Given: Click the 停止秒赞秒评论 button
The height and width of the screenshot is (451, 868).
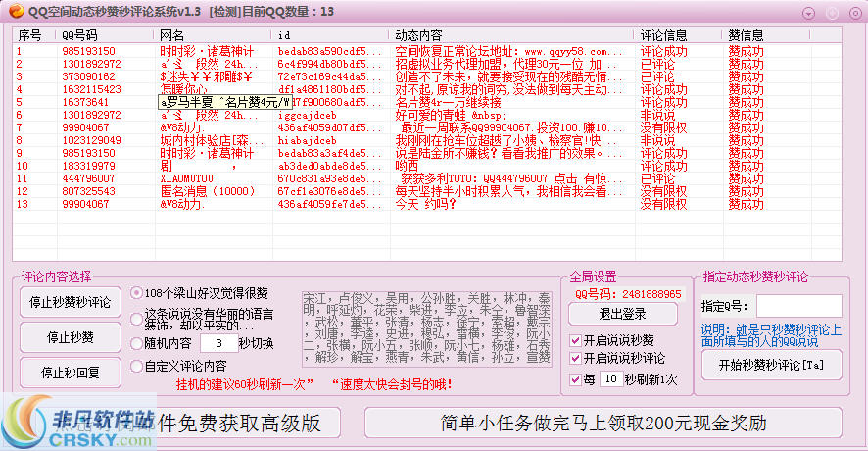Looking at the screenshot, I should point(71,303).
